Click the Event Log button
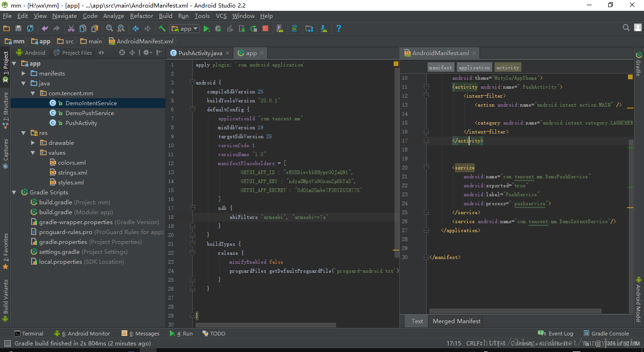644x352 pixels. tap(556, 334)
